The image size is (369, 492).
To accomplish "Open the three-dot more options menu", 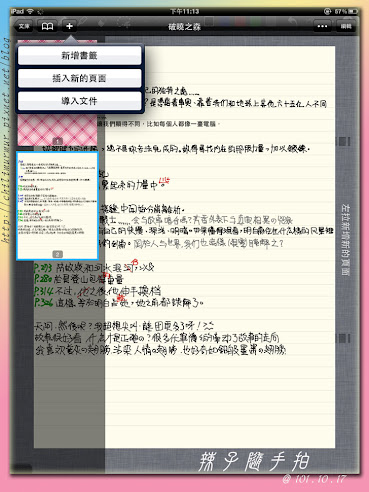I will (x=322, y=26).
